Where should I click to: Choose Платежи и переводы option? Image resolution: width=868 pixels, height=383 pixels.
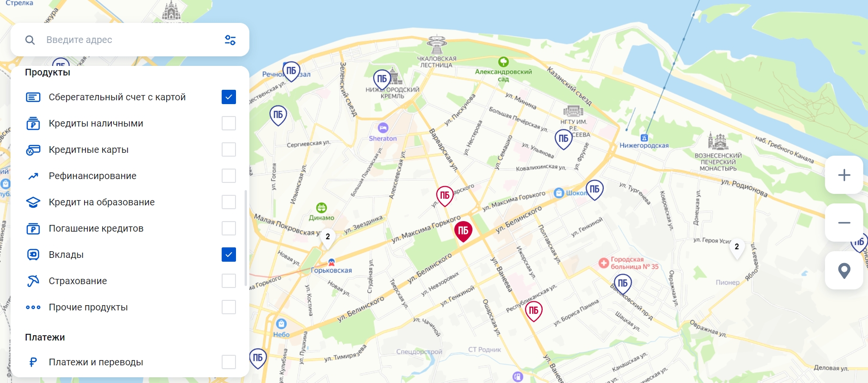[x=130, y=362]
